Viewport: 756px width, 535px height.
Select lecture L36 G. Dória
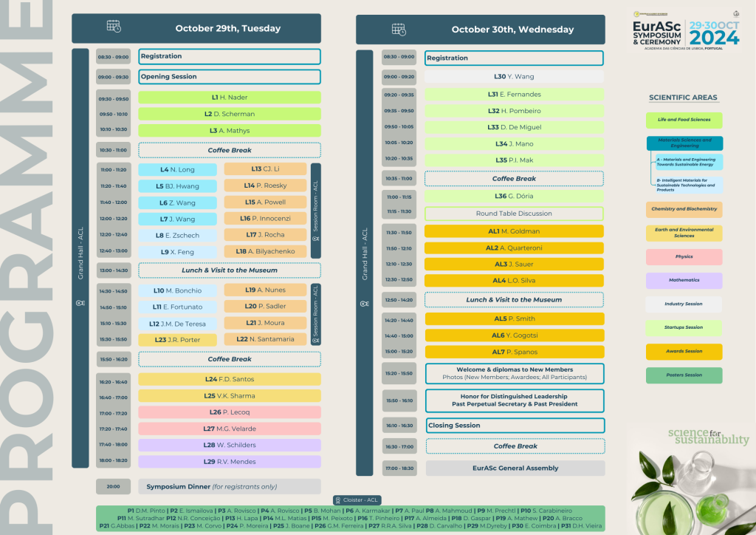514,196
